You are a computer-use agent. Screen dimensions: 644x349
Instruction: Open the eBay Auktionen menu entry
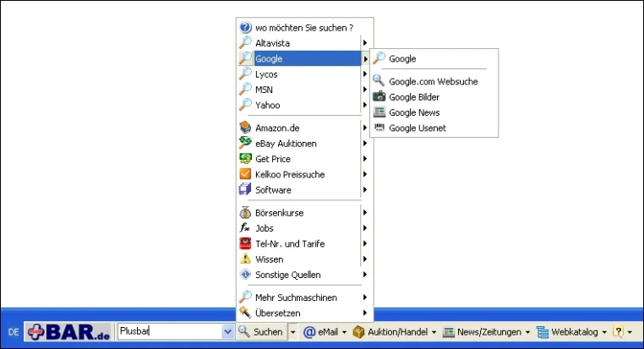pyautogui.click(x=304, y=144)
